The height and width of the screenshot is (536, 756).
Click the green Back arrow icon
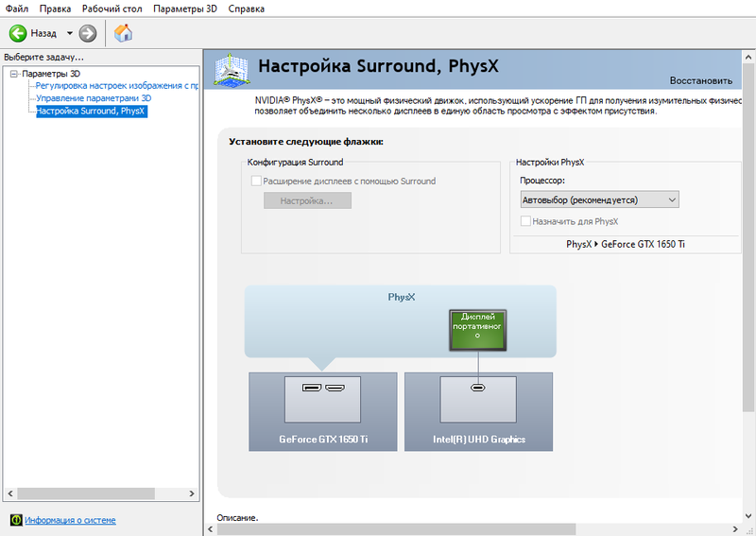pos(18,33)
